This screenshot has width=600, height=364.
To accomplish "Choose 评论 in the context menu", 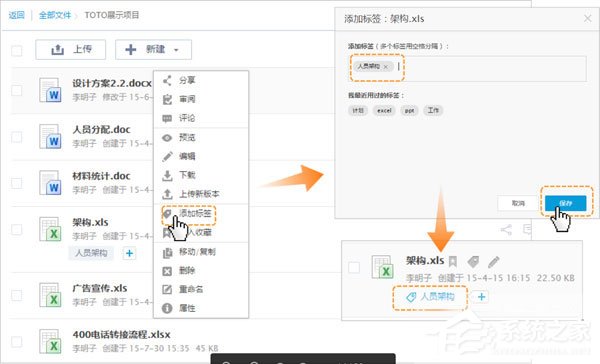I will pos(201,118).
